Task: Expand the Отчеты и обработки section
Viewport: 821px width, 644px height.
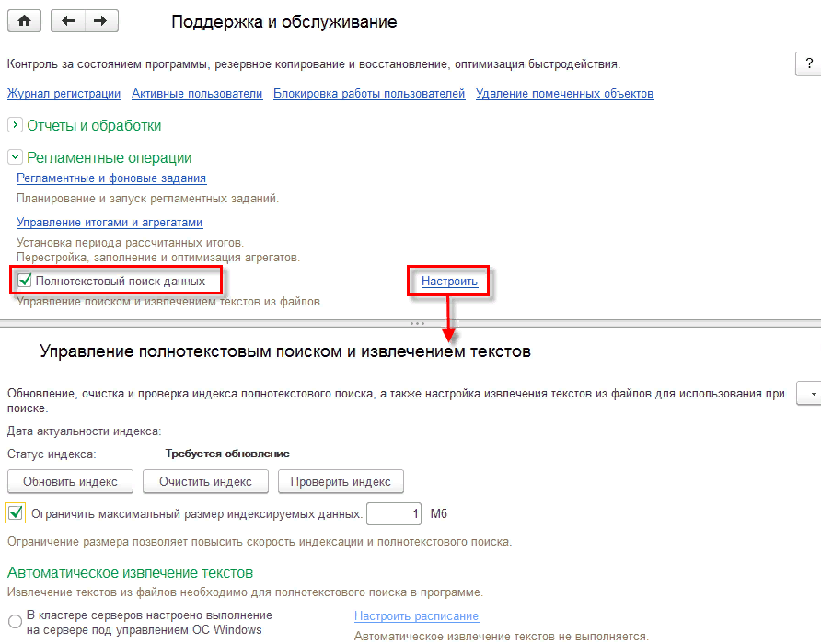Action: click(15, 125)
